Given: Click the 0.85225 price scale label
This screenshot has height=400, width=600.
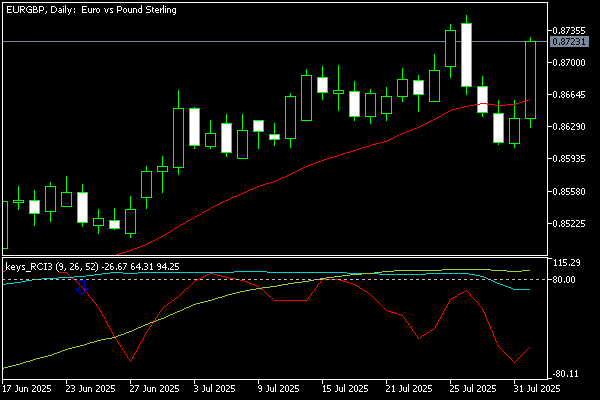Looking at the screenshot, I should coord(569,223).
